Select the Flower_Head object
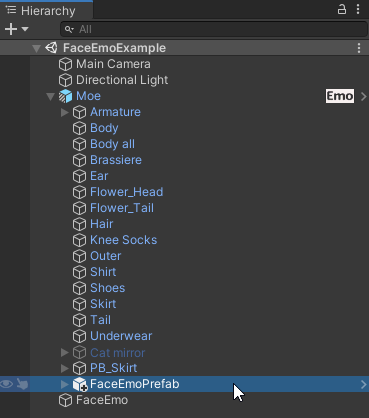This screenshot has width=369, height=418. pos(127,192)
